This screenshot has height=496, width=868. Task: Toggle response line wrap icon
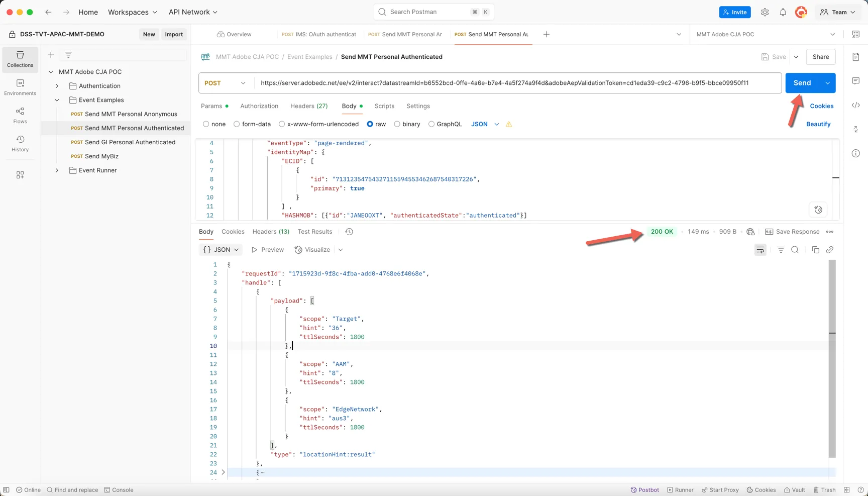[761, 250]
